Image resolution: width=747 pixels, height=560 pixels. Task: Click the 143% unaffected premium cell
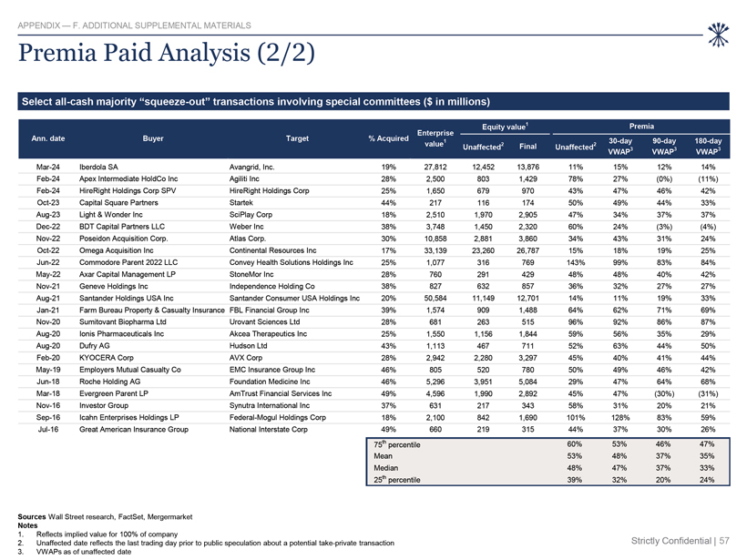click(576, 262)
